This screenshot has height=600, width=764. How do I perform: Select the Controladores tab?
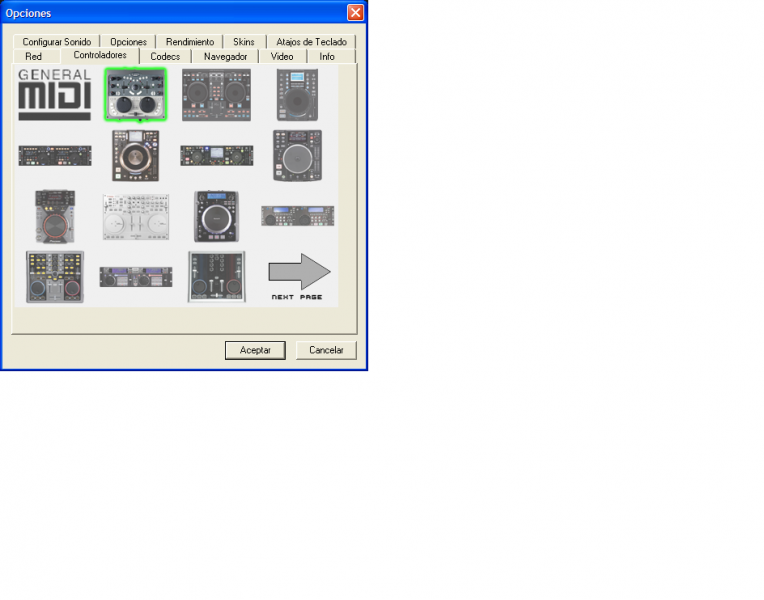[x=100, y=55]
